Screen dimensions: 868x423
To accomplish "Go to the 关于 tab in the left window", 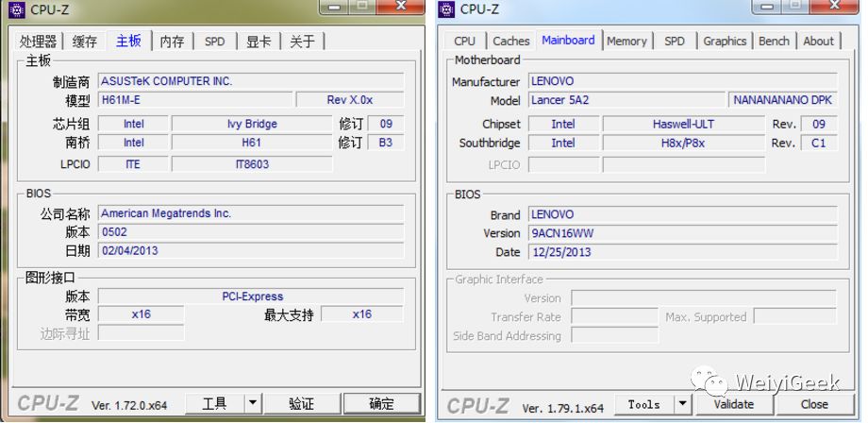I will [302, 42].
